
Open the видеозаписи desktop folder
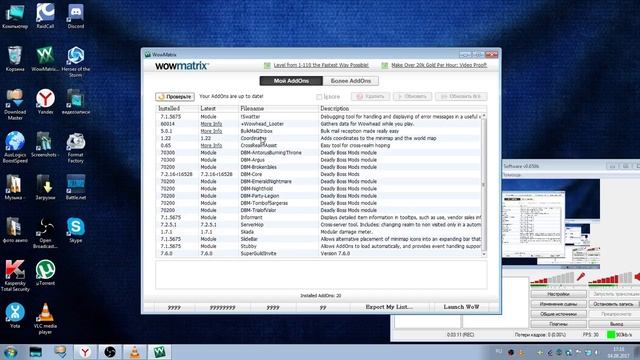click(x=76, y=101)
